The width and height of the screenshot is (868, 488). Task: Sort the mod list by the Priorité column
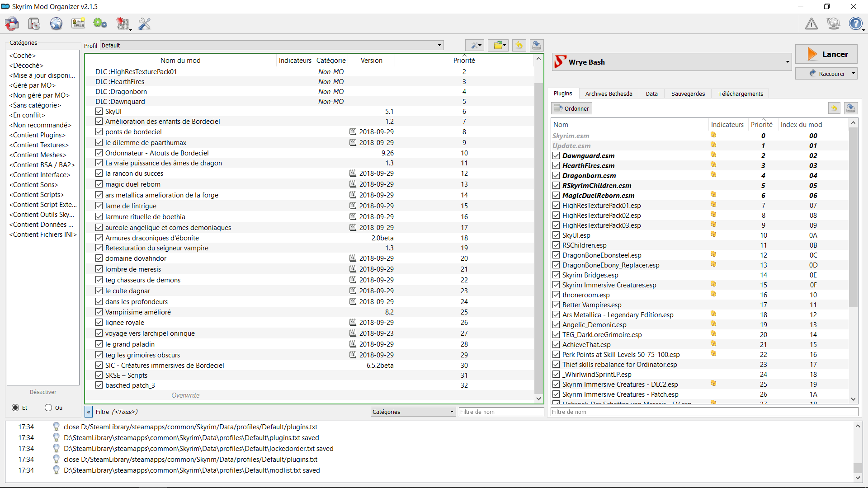click(x=464, y=61)
